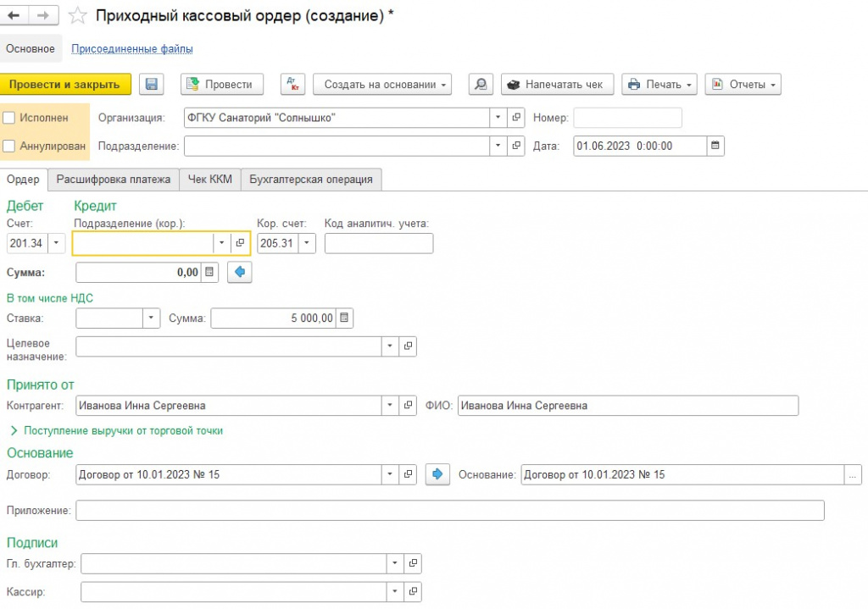Screen dimensions: 868x609
Task: Open the Целевое назначение record icon
Action: 408,346
